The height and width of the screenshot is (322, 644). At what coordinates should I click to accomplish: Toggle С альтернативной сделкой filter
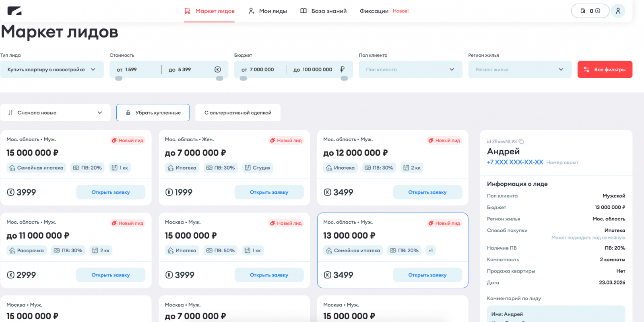coord(238,113)
